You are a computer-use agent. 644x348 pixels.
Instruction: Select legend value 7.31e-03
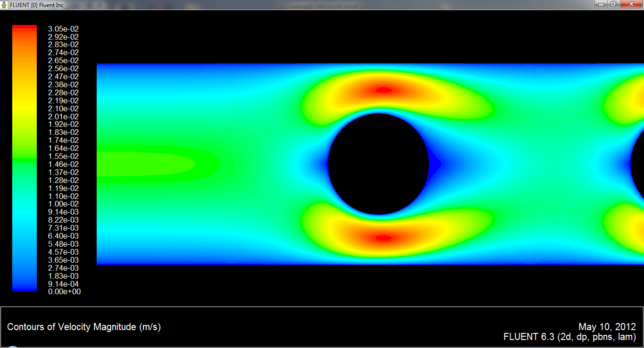pos(64,228)
